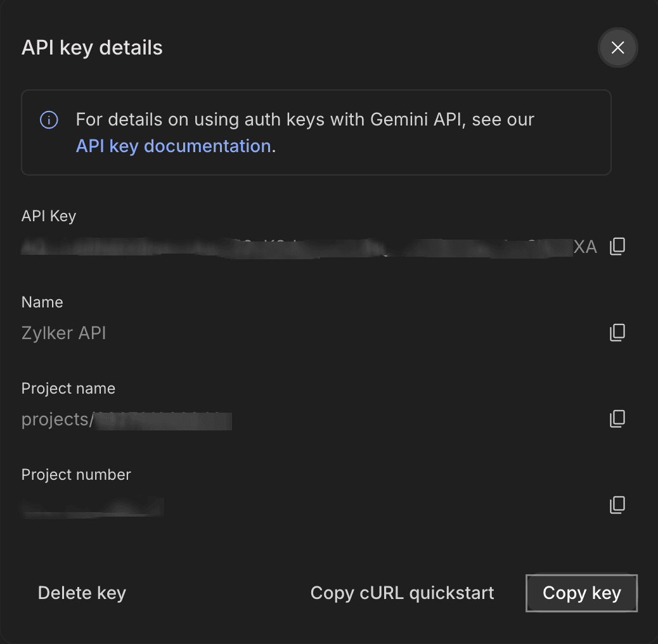Click Copy cURL quickstart
The width and height of the screenshot is (658, 644).
point(402,593)
